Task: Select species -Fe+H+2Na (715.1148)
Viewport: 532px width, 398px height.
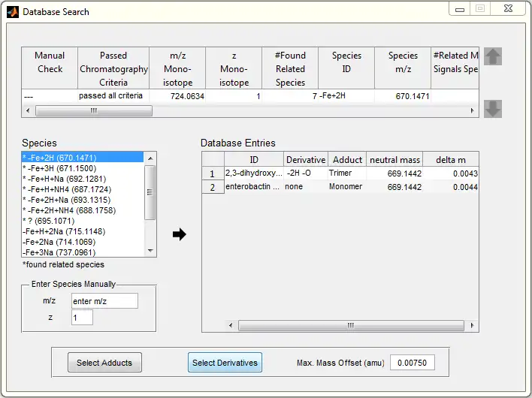Action: pyautogui.click(x=83, y=231)
